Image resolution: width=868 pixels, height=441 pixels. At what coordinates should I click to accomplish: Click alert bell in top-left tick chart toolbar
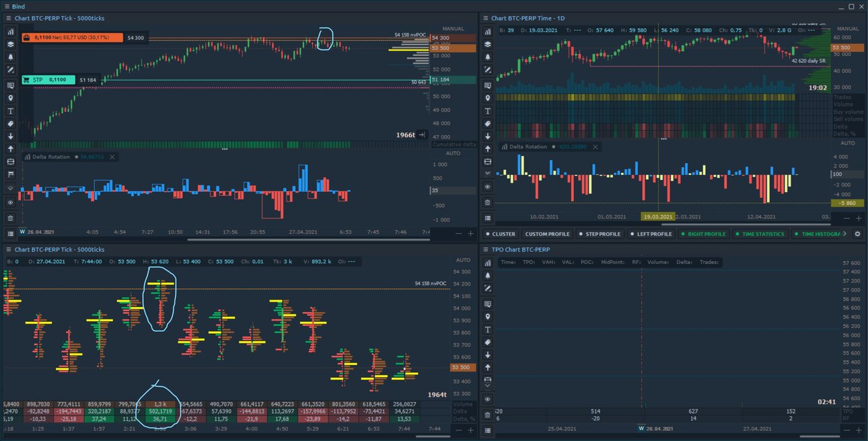pyautogui.click(x=10, y=57)
